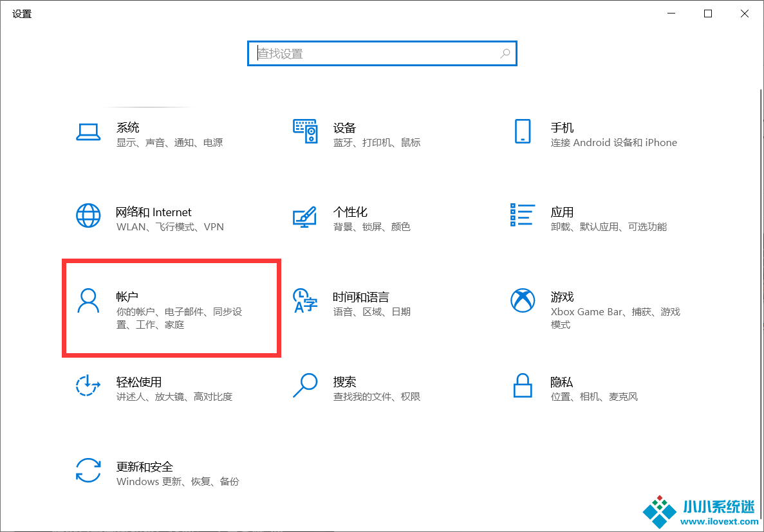Click the text 连接 Android 设备和 iPhone

[614, 142]
